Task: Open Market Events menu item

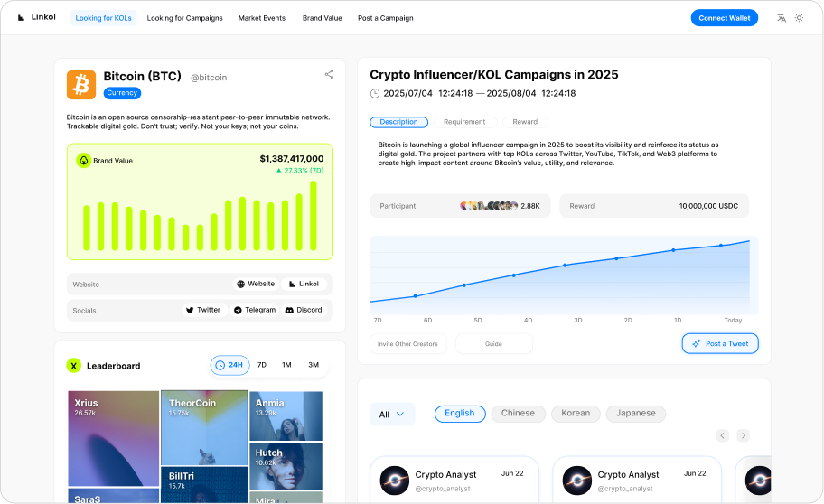Action: click(262, 18)
